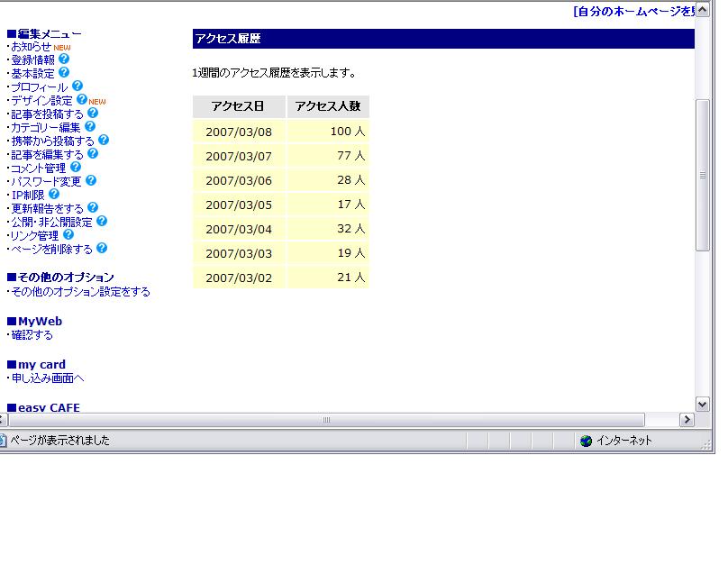Screen dimensions: 728x583
Task: Open コメント管理 in edit menu
Action: [39, 168]
